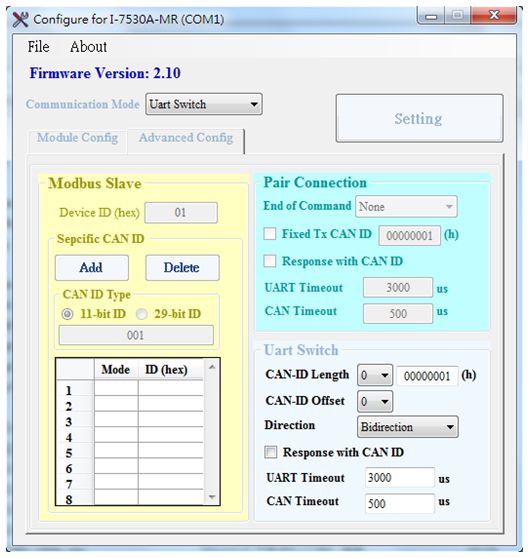Click the Delete button

point(182,268)
